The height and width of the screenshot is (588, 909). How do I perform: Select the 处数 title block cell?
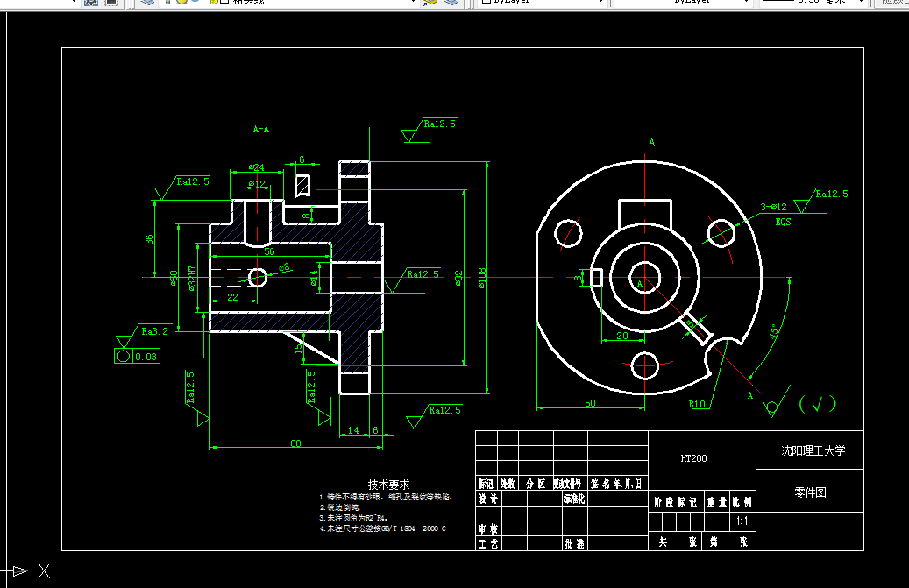(508, 484)
